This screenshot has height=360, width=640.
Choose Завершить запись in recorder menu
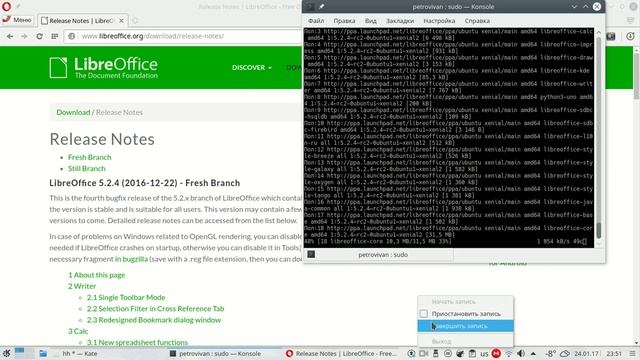[x=465, y=326]
